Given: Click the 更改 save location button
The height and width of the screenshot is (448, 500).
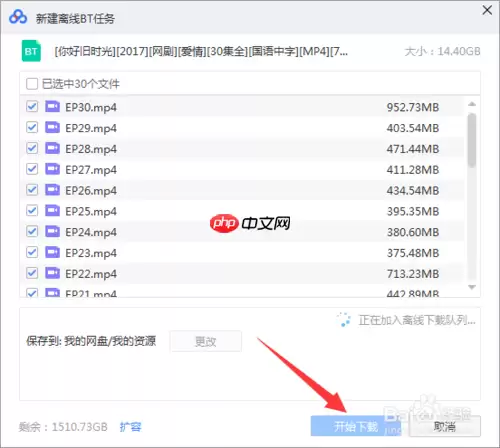Looking at the screenshot, I should (206, 341).
